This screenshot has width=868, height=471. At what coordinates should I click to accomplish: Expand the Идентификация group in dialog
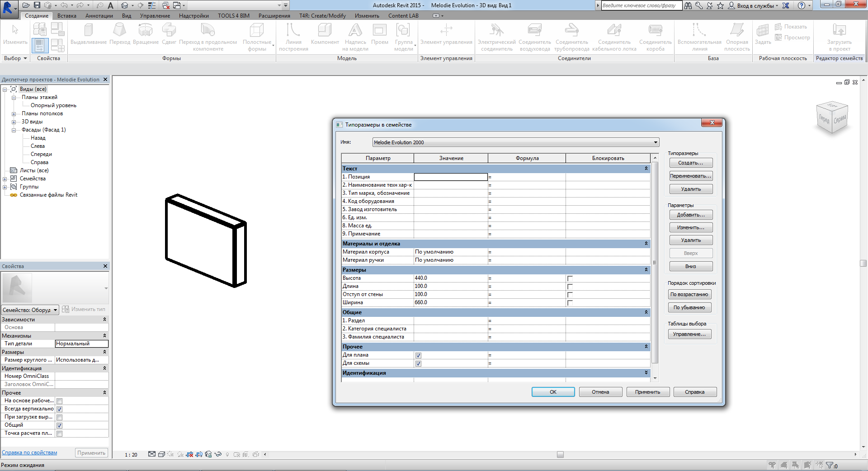[x=646, y=372]
